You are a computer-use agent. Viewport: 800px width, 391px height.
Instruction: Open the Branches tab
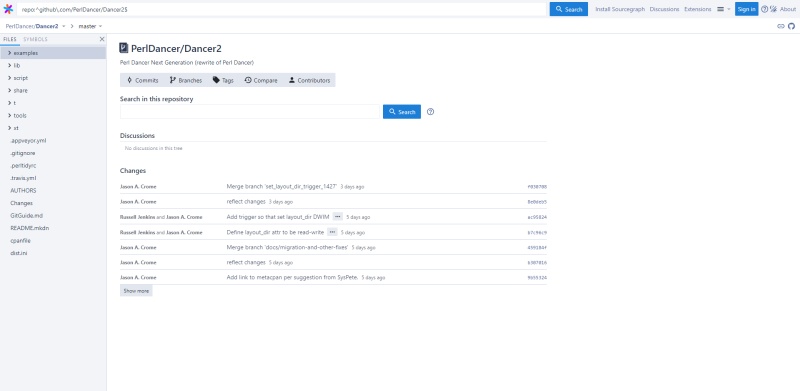click(186, 80)
